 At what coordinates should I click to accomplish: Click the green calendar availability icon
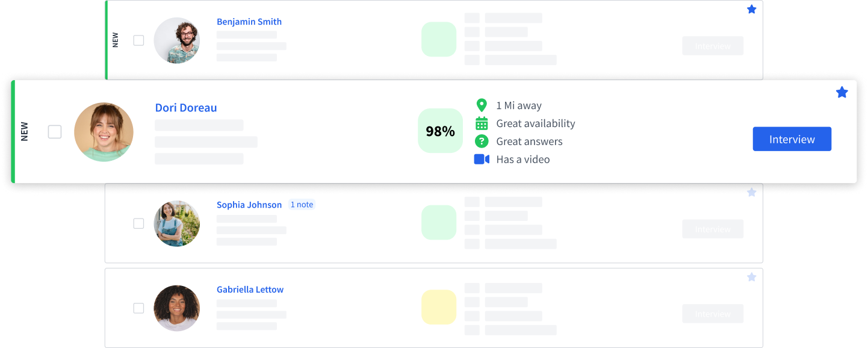coord(482,123)
